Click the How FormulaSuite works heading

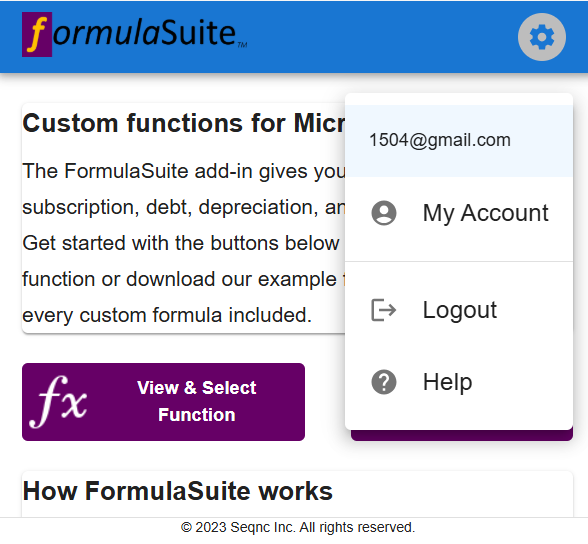(x=177, y=491)
